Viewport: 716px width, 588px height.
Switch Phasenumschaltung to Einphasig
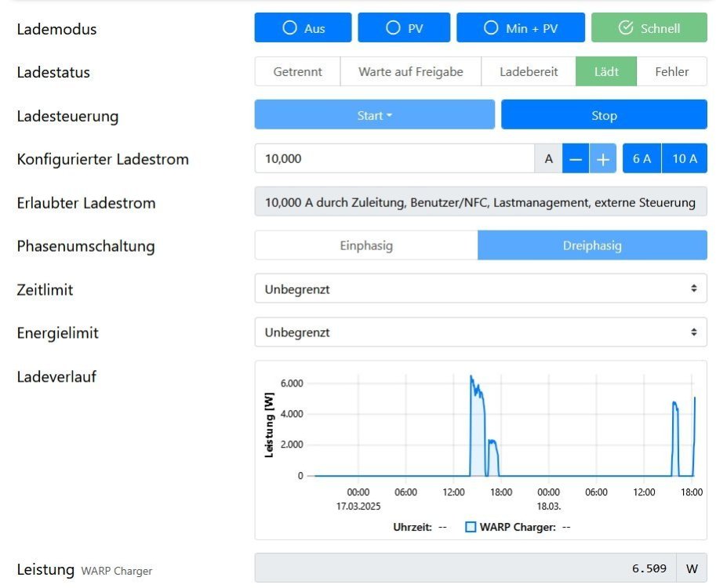(x=365, y=245)
